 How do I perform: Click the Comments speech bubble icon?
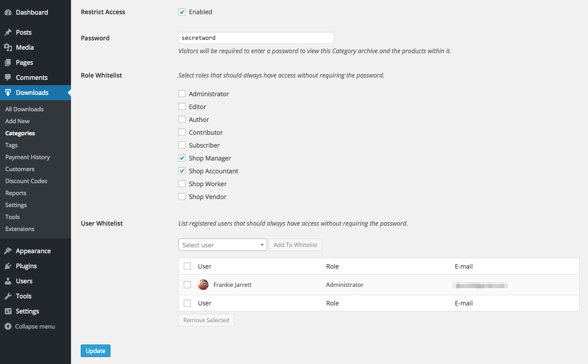[x=8, y=78]
